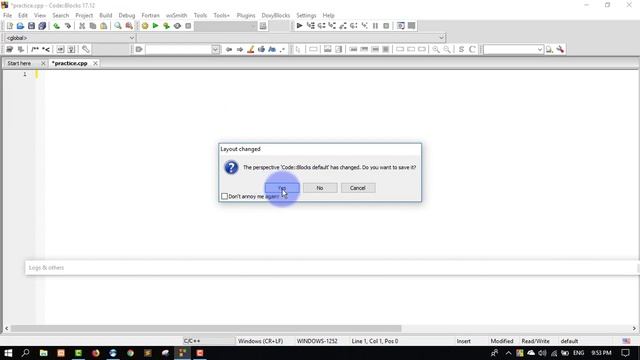
Task: Click the "Read/Write" status bar entry
Action: click(x=536, y=341)
